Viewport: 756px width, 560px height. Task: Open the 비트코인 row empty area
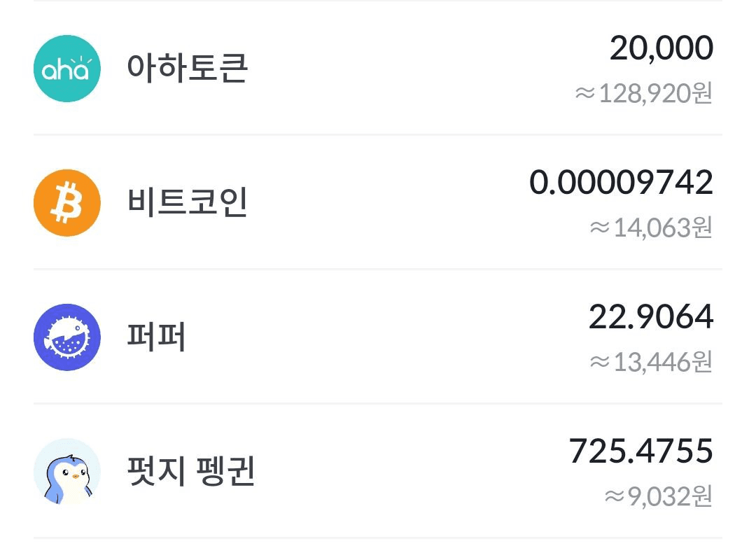386,202
